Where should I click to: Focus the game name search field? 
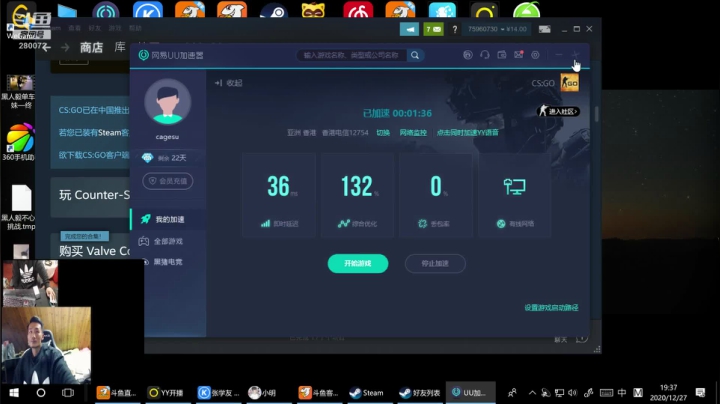[x=351, y=55]
